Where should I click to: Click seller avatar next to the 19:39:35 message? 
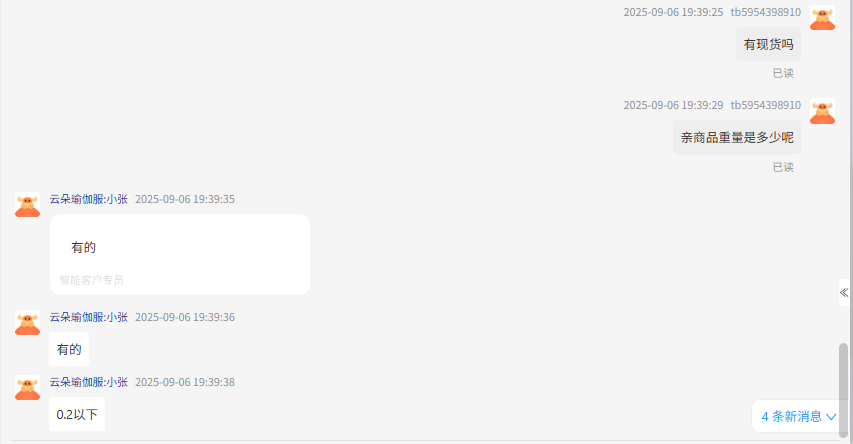click(x=27, y=205)
